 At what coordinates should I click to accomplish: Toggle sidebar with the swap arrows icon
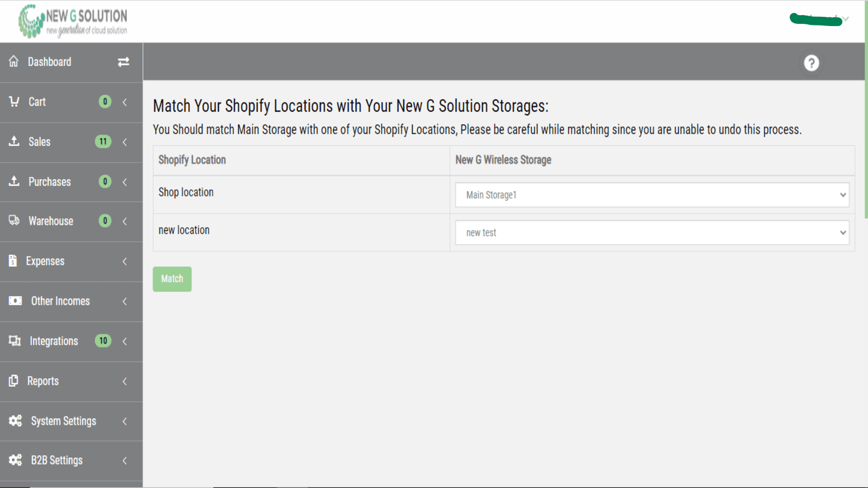tap(124, 62)
